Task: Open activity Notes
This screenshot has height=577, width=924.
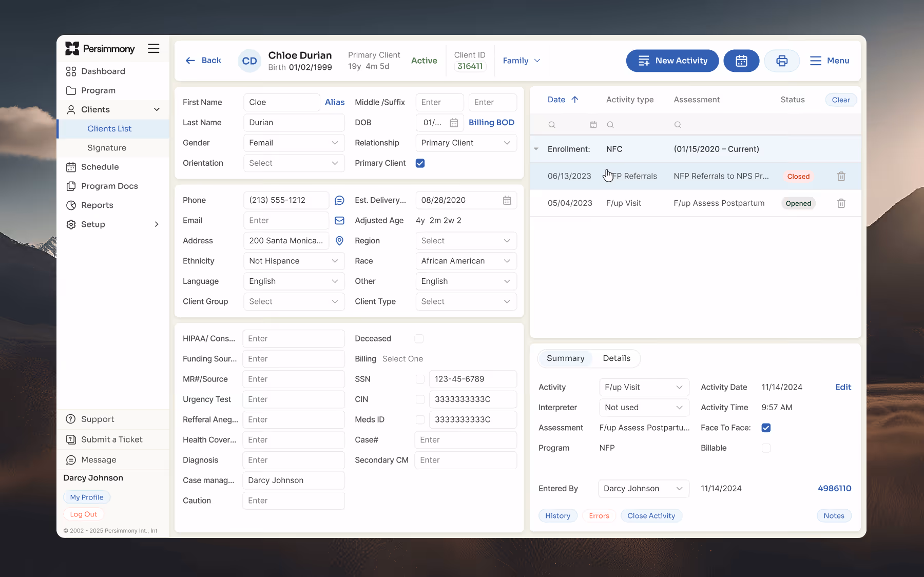Action: 834,516
